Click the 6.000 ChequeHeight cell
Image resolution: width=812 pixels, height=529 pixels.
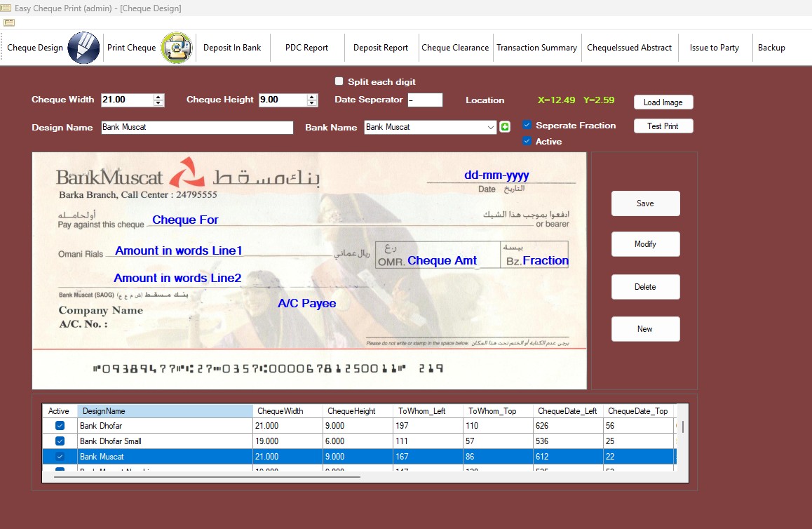coord(358,441)
